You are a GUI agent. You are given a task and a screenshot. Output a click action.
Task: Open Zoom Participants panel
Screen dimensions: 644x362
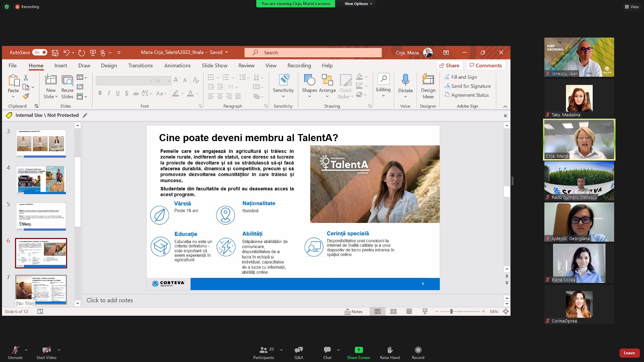(x=264, y=353)
